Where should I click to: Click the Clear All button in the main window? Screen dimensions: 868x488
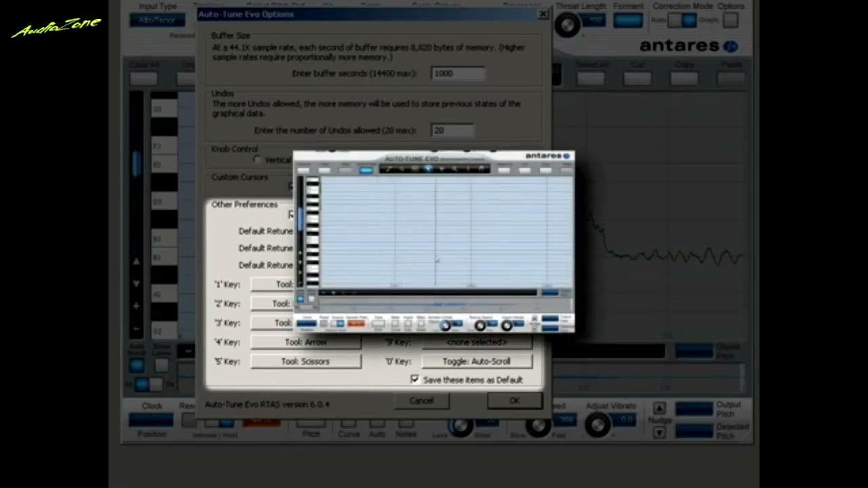tap(143, 79)
